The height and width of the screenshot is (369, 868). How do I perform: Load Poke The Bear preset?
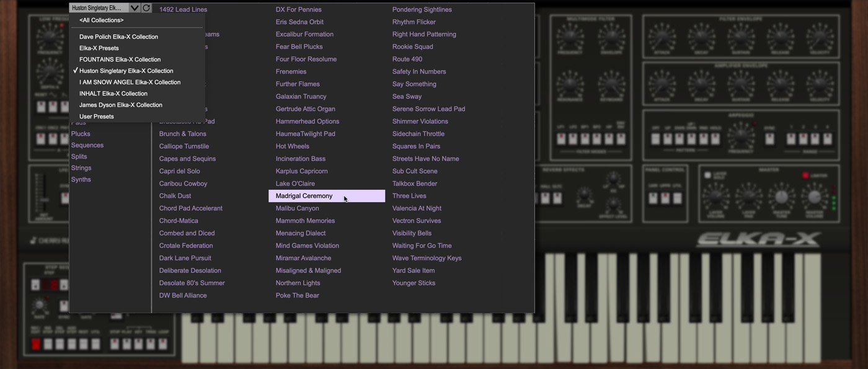click(x=297, y=295)
